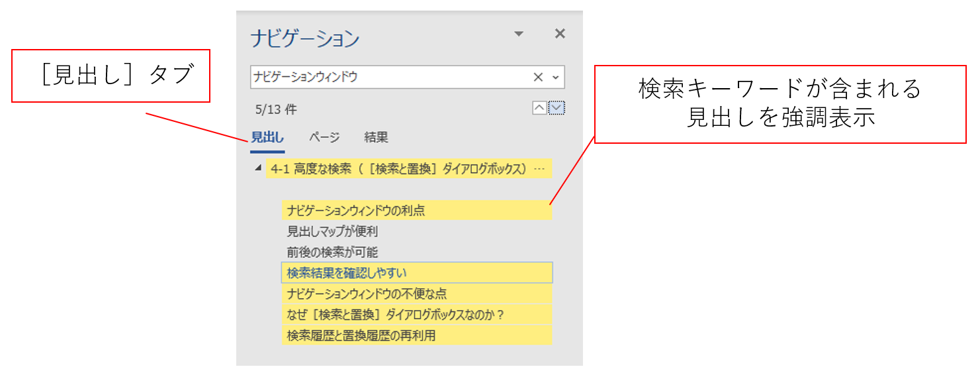Screen dimensions: 980x377
Task: Open the ナビゲーションウィンドウの不便な点 heading
Action: pyautogui.click(x=362, y=294)
